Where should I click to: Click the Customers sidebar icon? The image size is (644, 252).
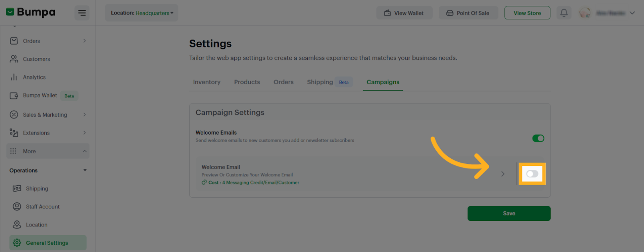14,59
